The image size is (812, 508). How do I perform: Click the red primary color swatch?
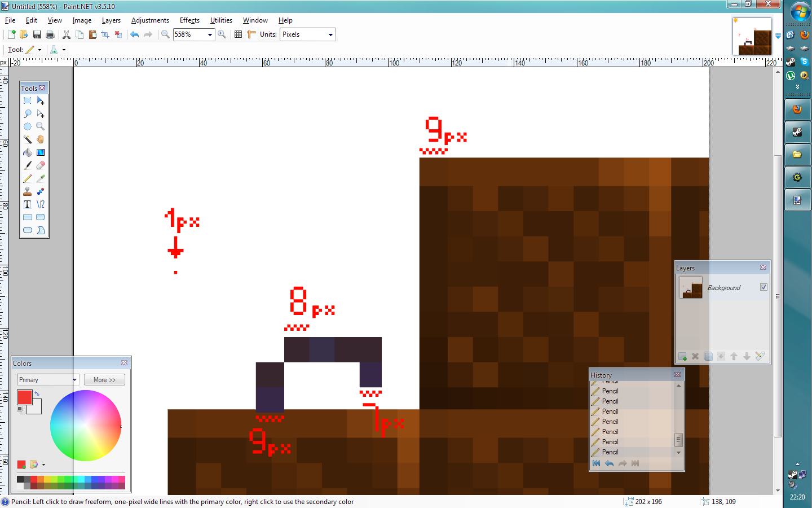pos(24,397)
